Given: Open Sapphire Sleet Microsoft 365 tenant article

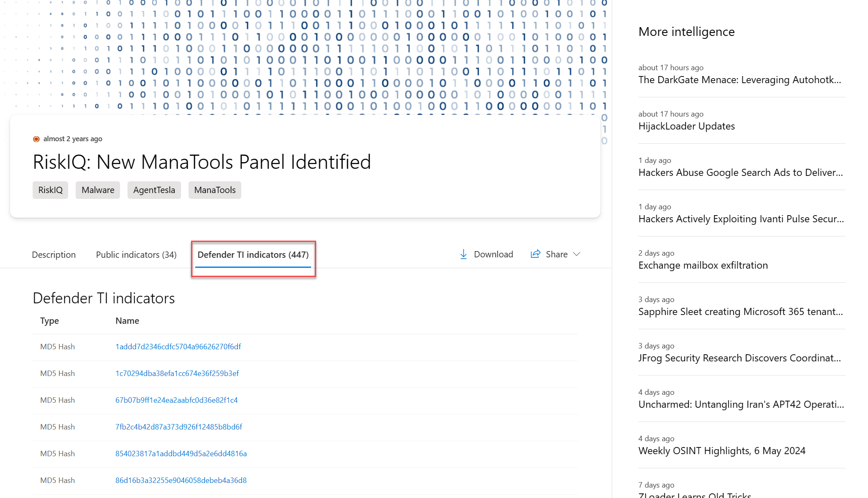Looking at the screenshot, I should pos(740,312).
